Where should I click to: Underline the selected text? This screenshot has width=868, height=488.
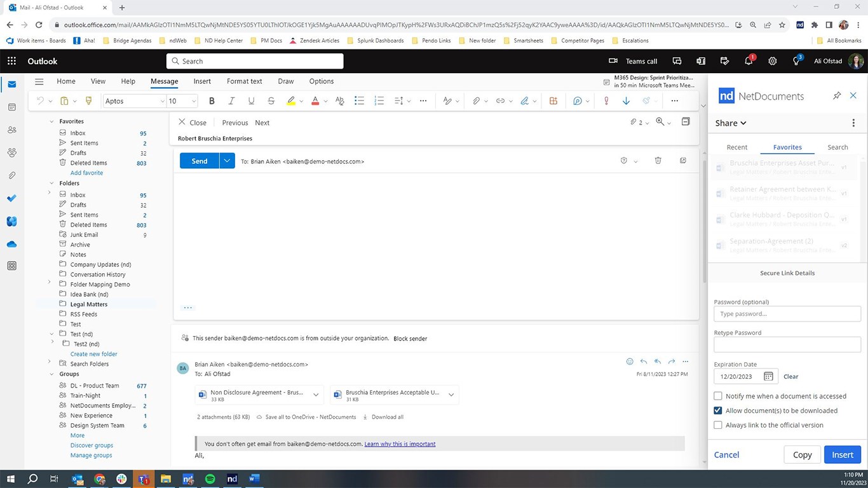(252, 101)
